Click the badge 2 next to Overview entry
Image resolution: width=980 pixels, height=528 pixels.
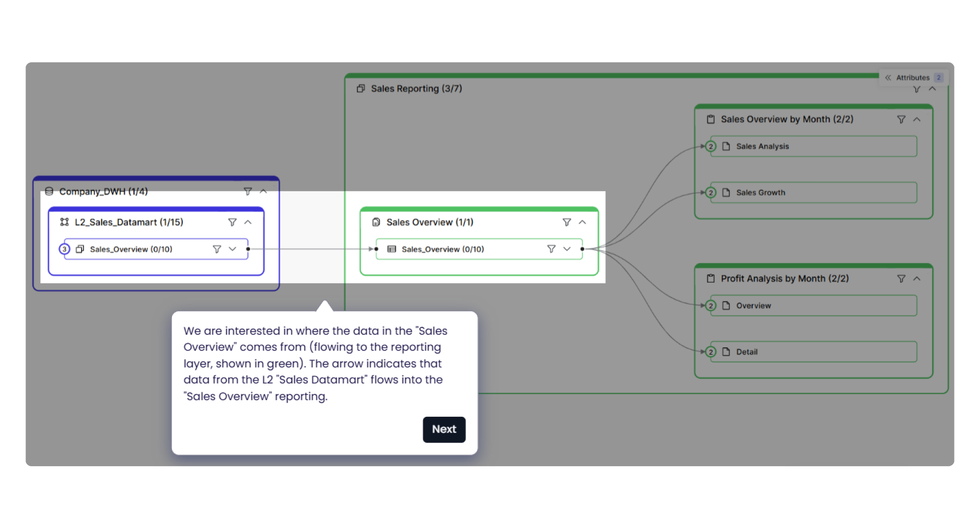[x=710, y=306]
